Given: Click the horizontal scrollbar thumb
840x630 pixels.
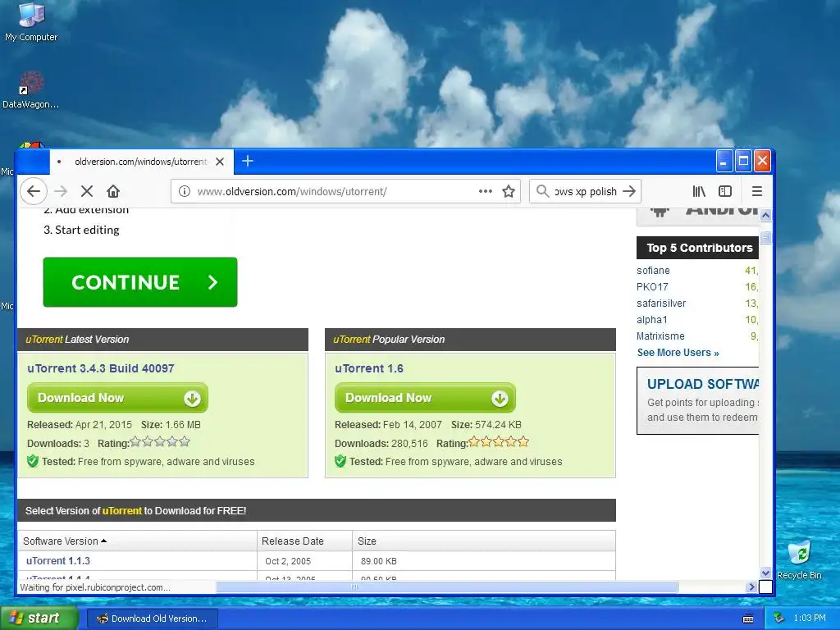Looking at the screenshot, I should point(447,587).
